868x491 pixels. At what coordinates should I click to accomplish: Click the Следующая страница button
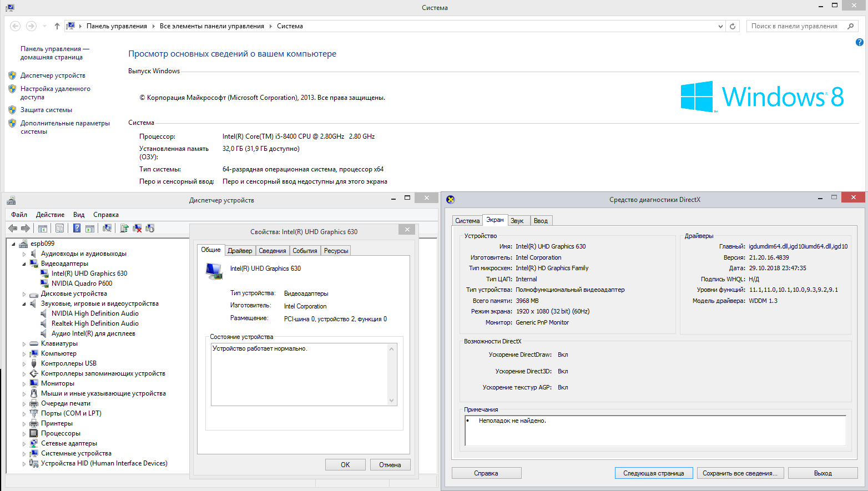coord(653,473)
